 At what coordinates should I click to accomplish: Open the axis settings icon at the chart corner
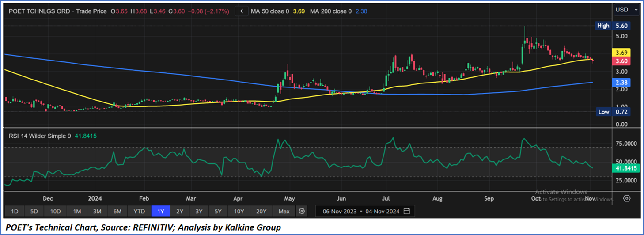point(627,198)
